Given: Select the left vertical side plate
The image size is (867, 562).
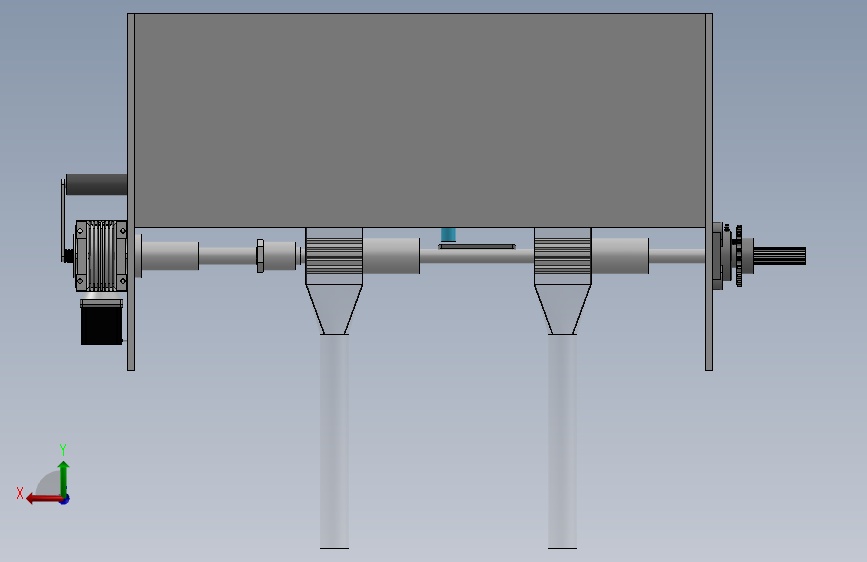Looking at the screenshot, I should tap(131, 192).
